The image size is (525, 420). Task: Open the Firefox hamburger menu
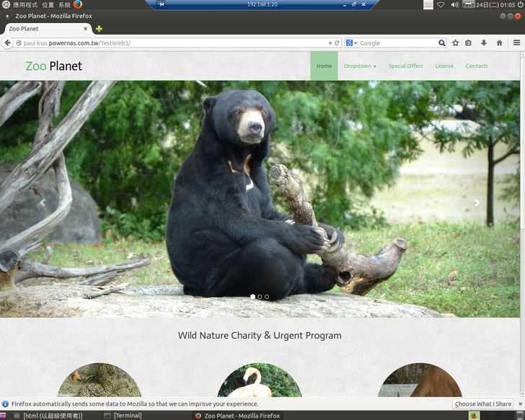pyautogui.click(x=516, y=43)
